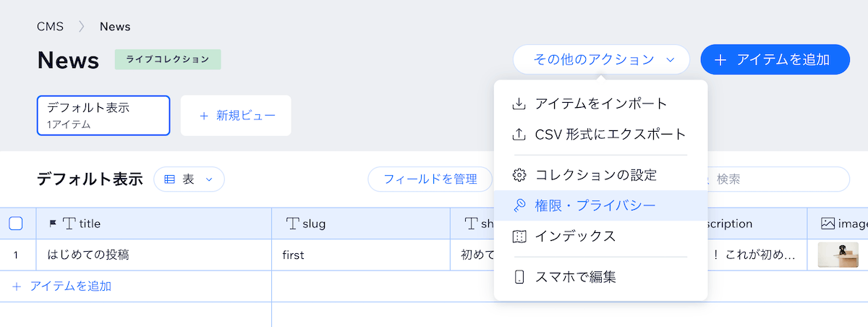Click the blue アイテムを追加 button
The height and width of the screenshot is (327, 868).
[x=775, y=59]
